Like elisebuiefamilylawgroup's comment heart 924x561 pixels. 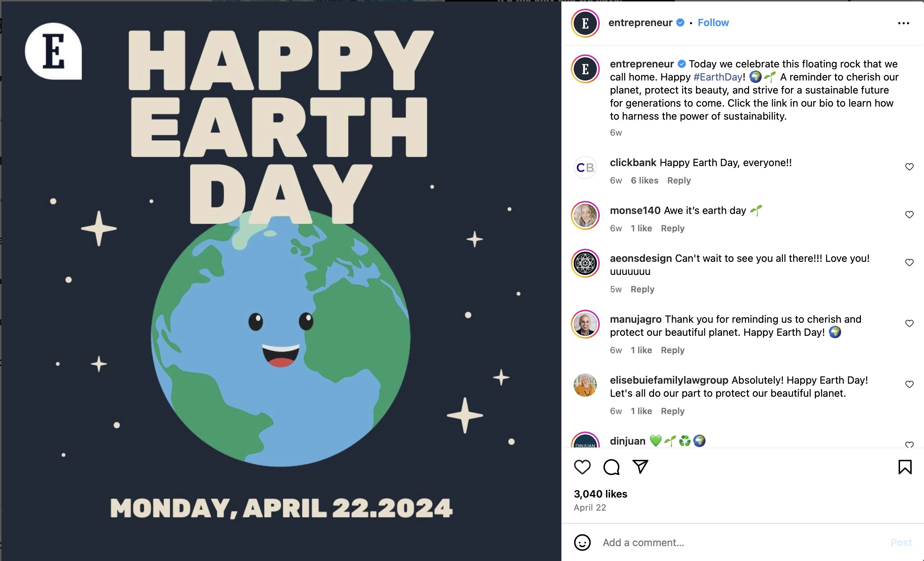909,384
